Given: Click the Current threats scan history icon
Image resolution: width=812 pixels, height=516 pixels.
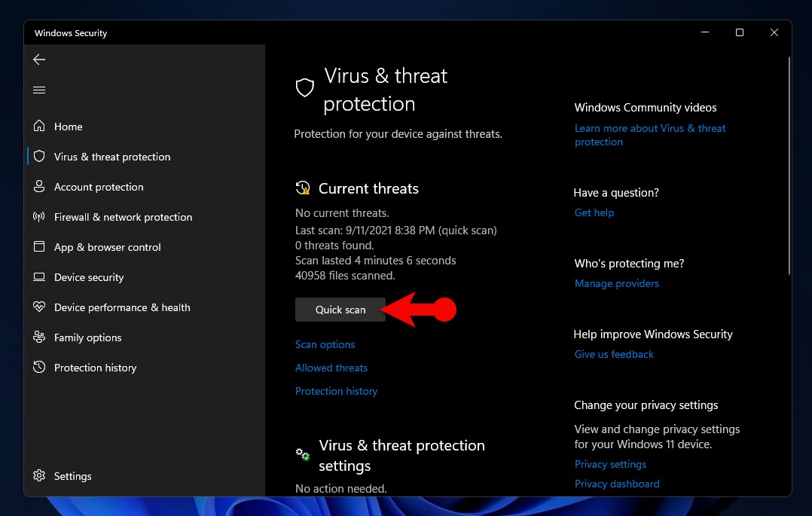Looking at the screenshot, I should click(x=303, y=188).
